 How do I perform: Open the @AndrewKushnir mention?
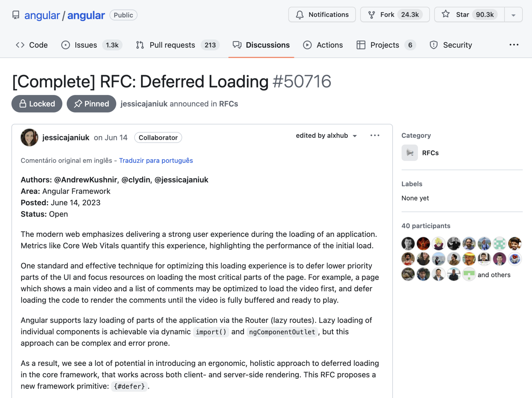point(86,180)
